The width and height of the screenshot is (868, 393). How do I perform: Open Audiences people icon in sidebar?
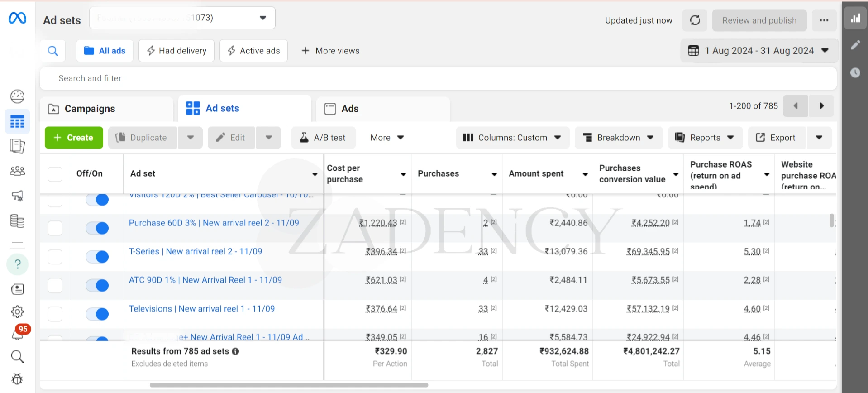pos(17,171)
